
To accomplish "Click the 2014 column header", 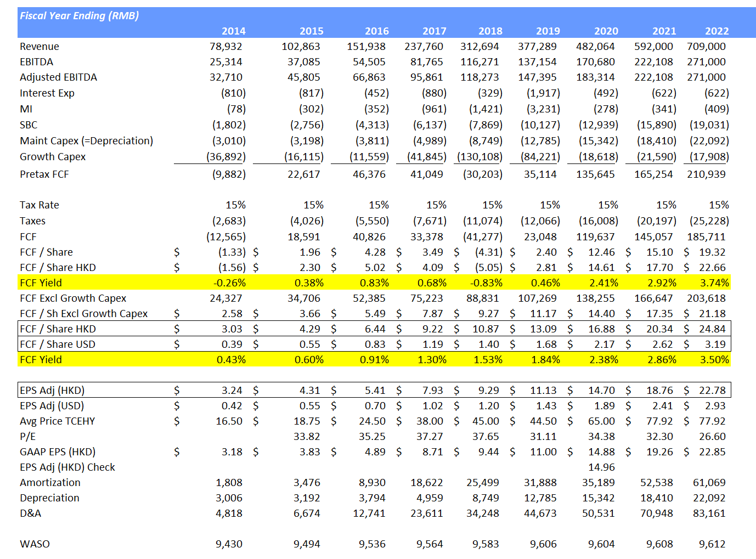I will point(233,31).
